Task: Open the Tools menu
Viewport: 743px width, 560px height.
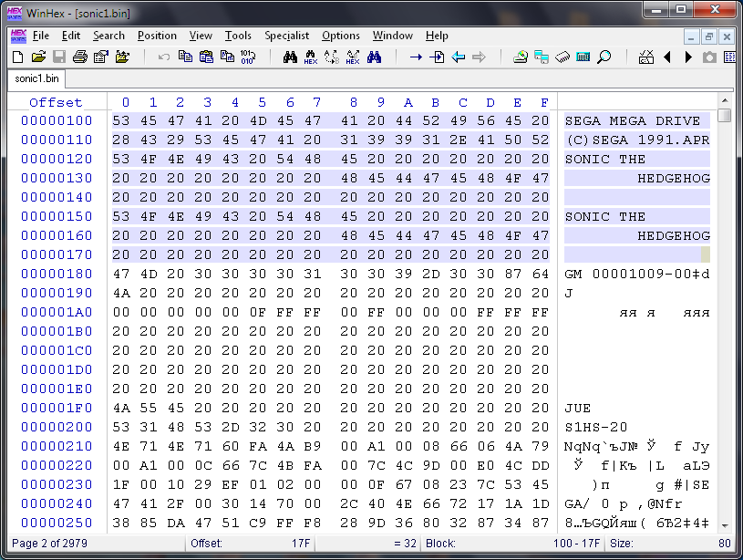Action: (238, 36)
